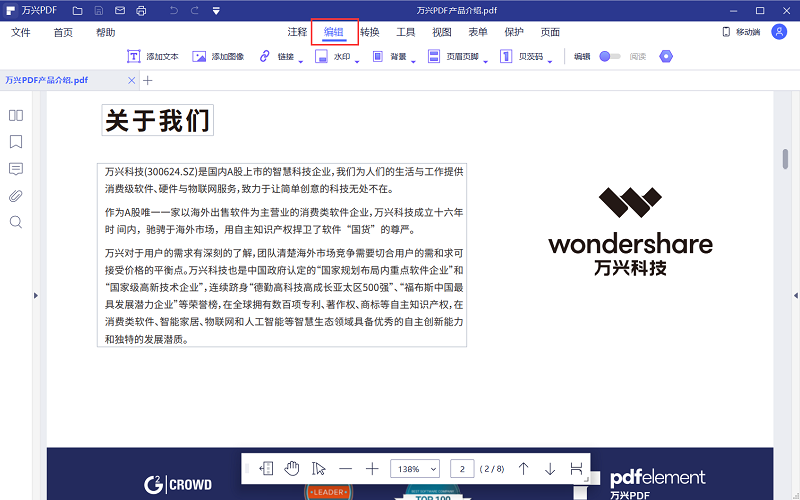Switch to the 注释 tab

297,32
